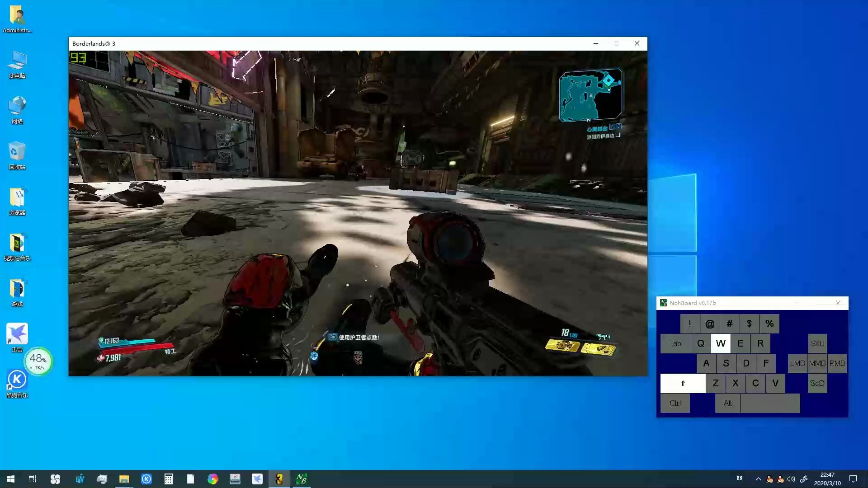The image size is (868, 488).
Task: Click the # key in NohBoard
Action: click(730, 324)
